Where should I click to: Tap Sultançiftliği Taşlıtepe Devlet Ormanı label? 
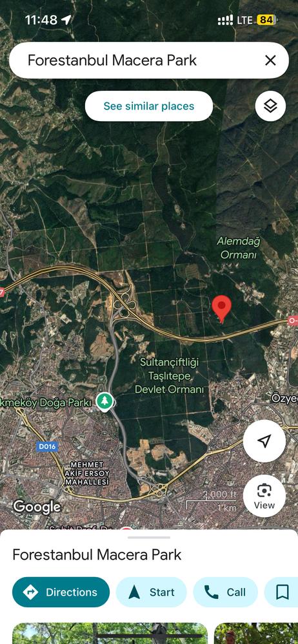click(x=170, y=375)
